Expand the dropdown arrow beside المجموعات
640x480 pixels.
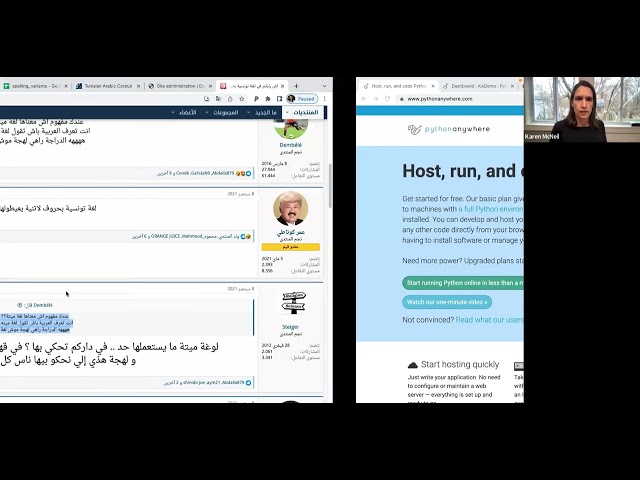[207, 112]
